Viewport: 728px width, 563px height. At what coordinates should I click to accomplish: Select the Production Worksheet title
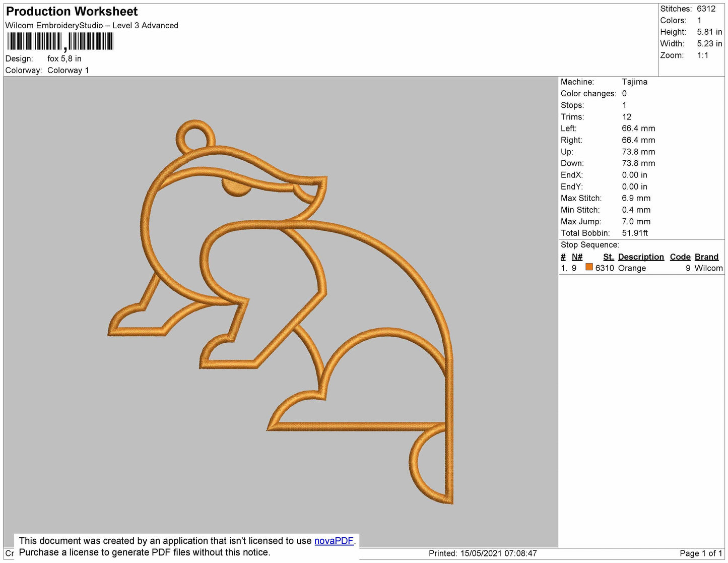pyautogui.click(x=72, y=12)
